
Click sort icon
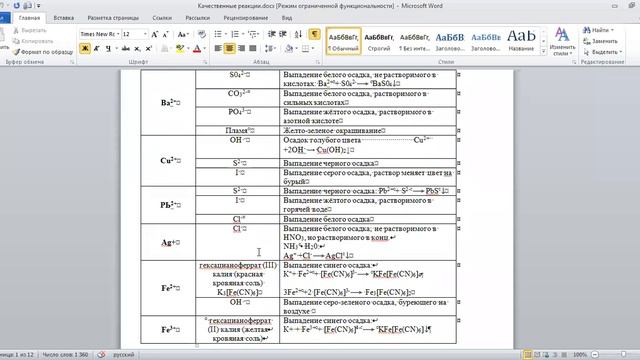tap(298, 34)
